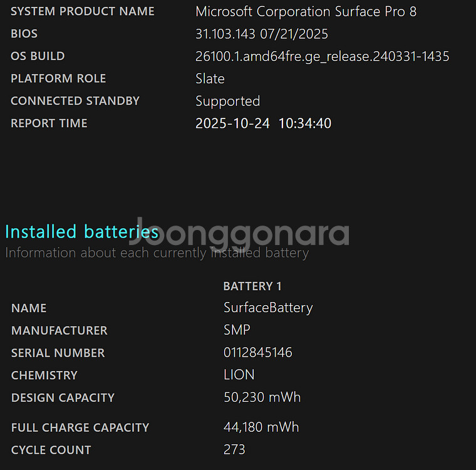Click the CYCLE COUNT label
Screen dimensions: 476x470
(x=51, y=450)
